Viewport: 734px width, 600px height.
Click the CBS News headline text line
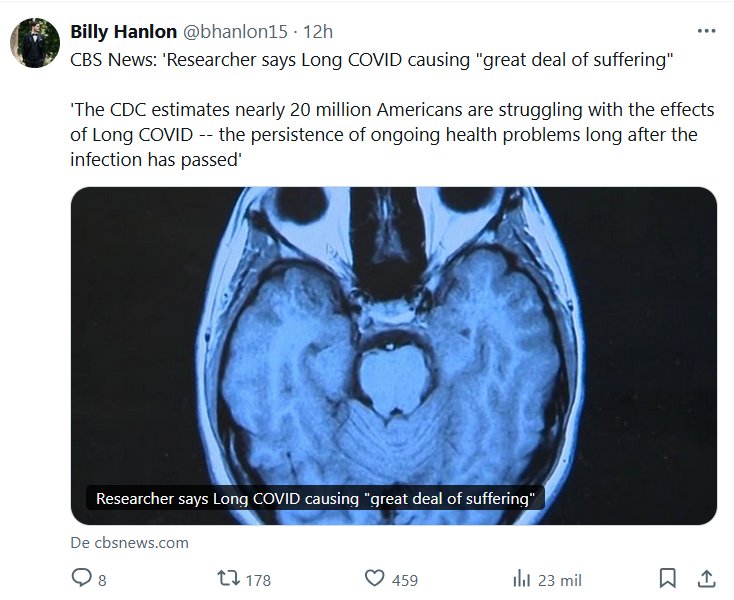(370, 59)
